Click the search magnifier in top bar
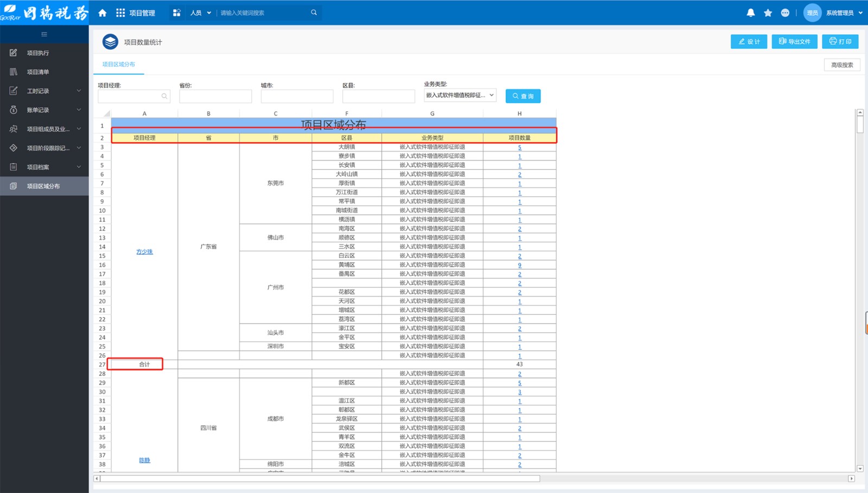This screenshot has height=493, width=868. pos(314,12)
